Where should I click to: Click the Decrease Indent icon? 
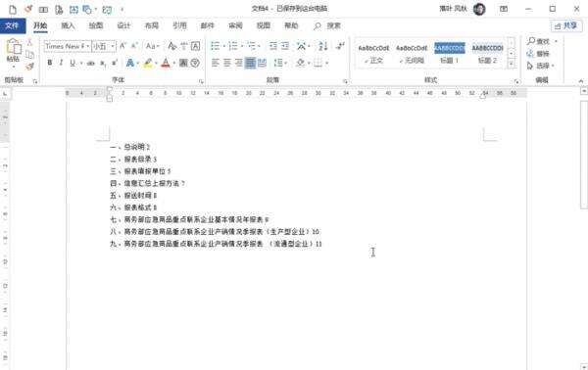click(273, 46)
